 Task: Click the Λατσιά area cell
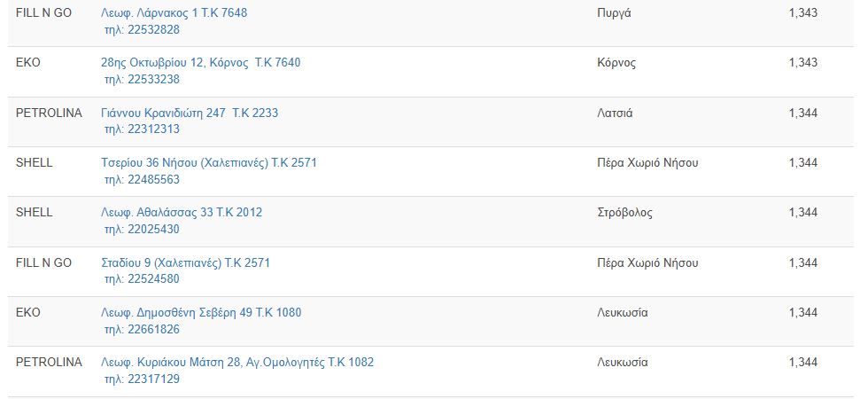[x=616, y=113]
